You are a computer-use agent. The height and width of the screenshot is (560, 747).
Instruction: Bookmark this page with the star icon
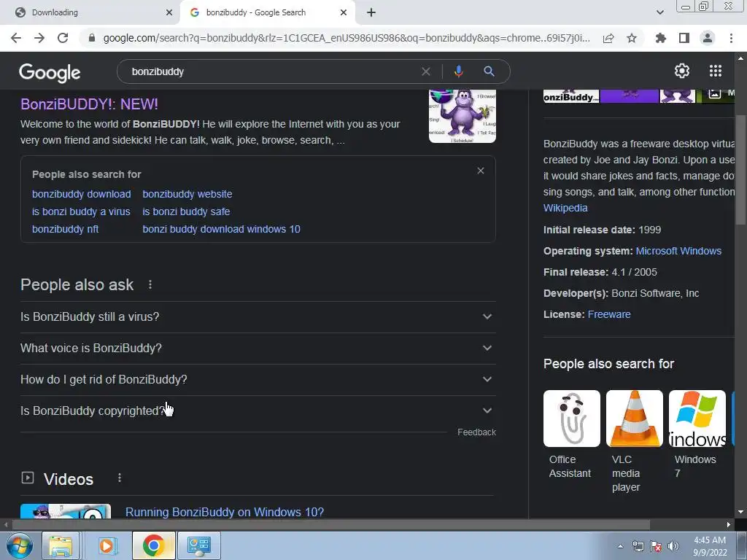pyautogui.click(x=632, y=38)
